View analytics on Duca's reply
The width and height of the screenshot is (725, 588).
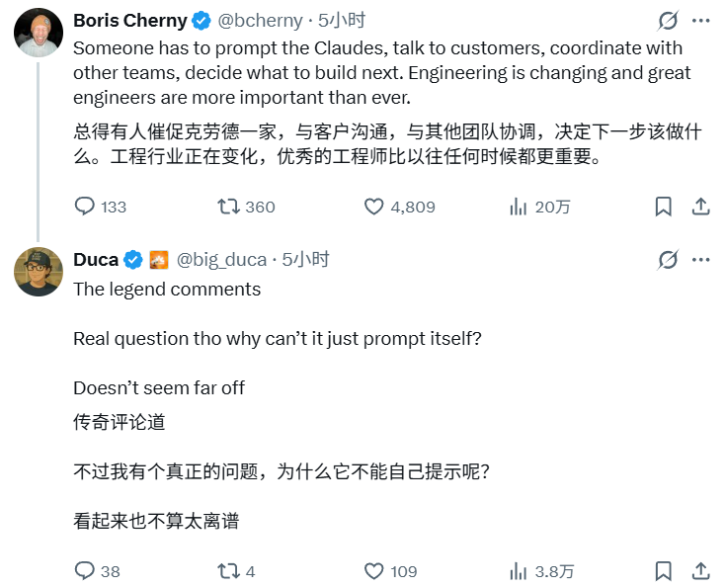pyautogui.click(x=518, y=571)
